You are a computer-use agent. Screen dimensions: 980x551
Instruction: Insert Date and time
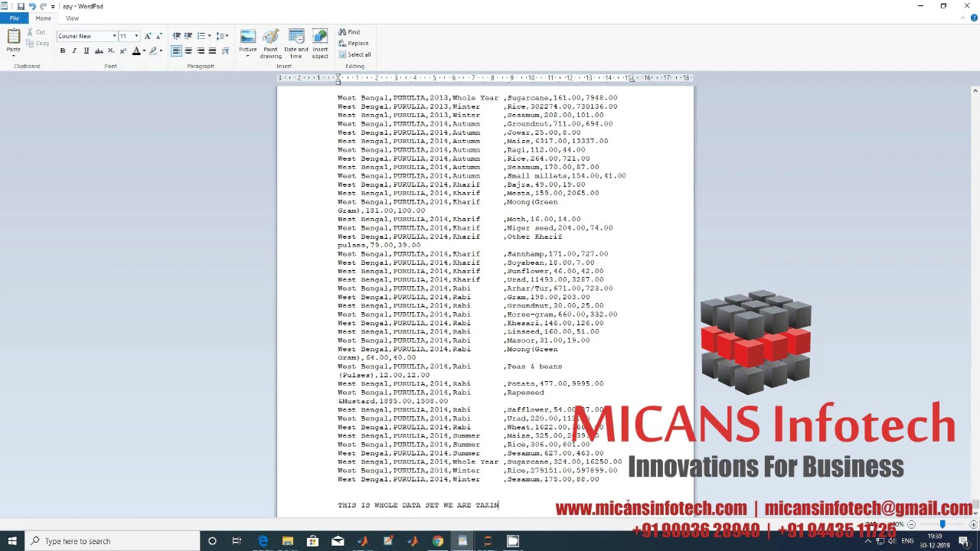click(296, 44)
